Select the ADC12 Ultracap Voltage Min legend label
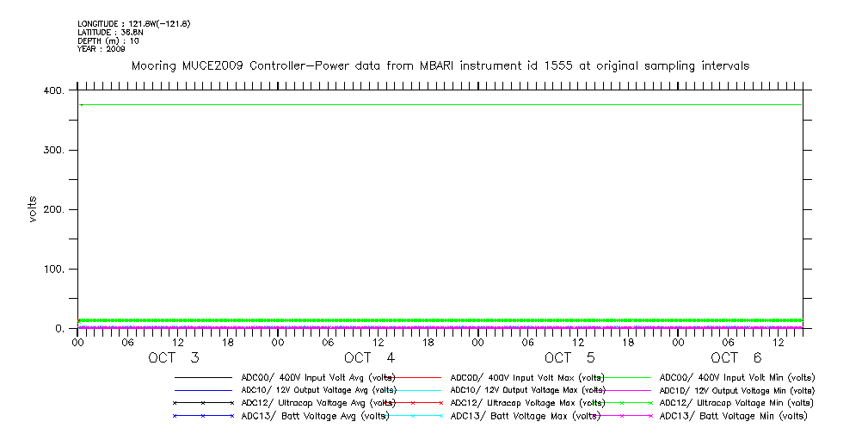 (x=737, y=403)
